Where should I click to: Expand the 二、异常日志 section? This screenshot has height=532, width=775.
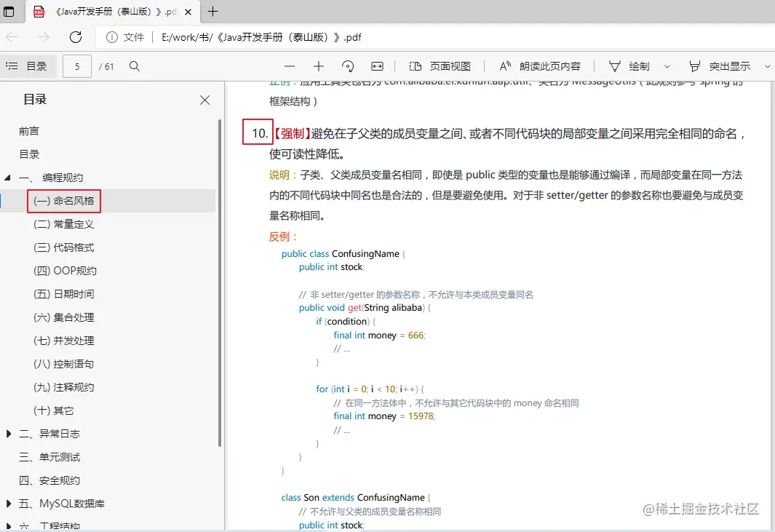tap(7, 433)
